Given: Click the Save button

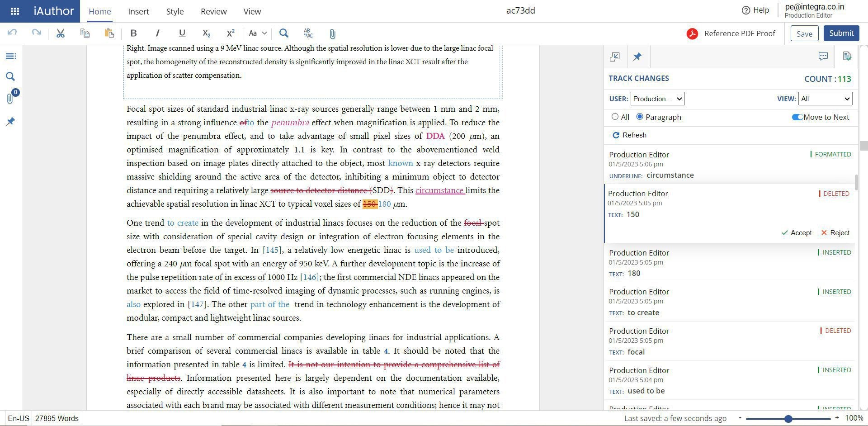Looking at the screenshot, I should click(x=804, y=33).
